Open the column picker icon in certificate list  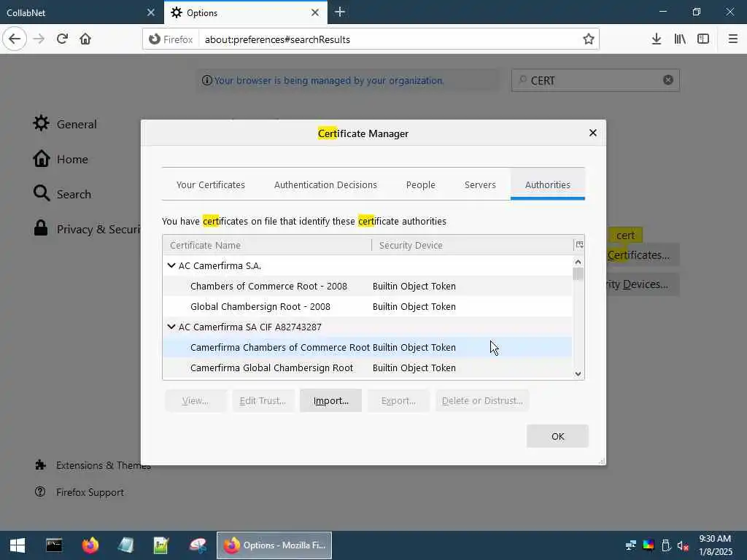click(x=579, y=245)
